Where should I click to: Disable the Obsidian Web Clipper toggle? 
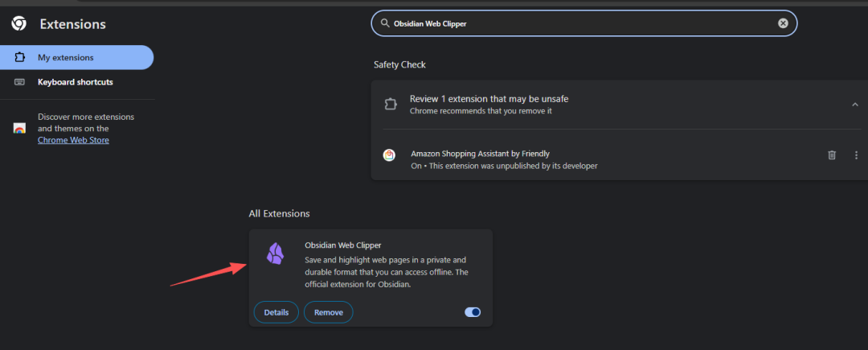coord(473,312)
